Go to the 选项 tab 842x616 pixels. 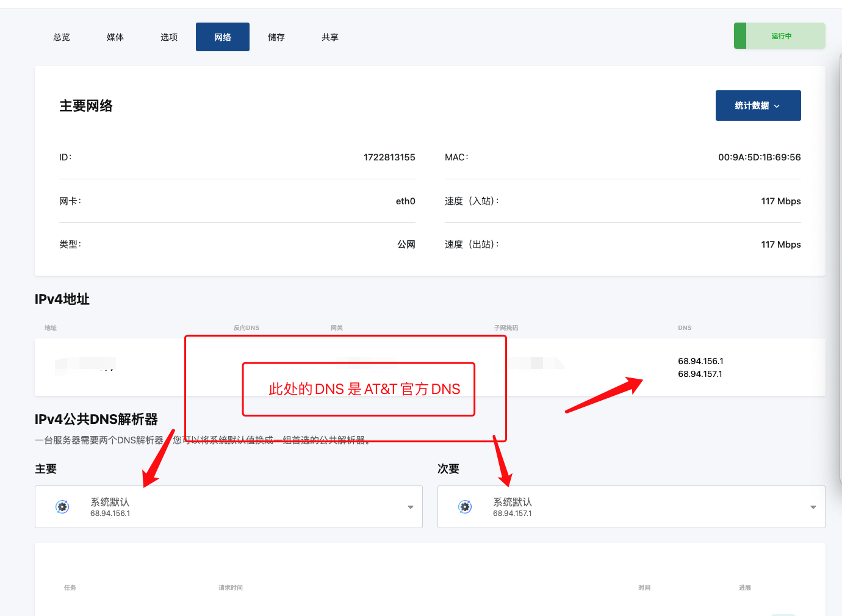(169, 37)
